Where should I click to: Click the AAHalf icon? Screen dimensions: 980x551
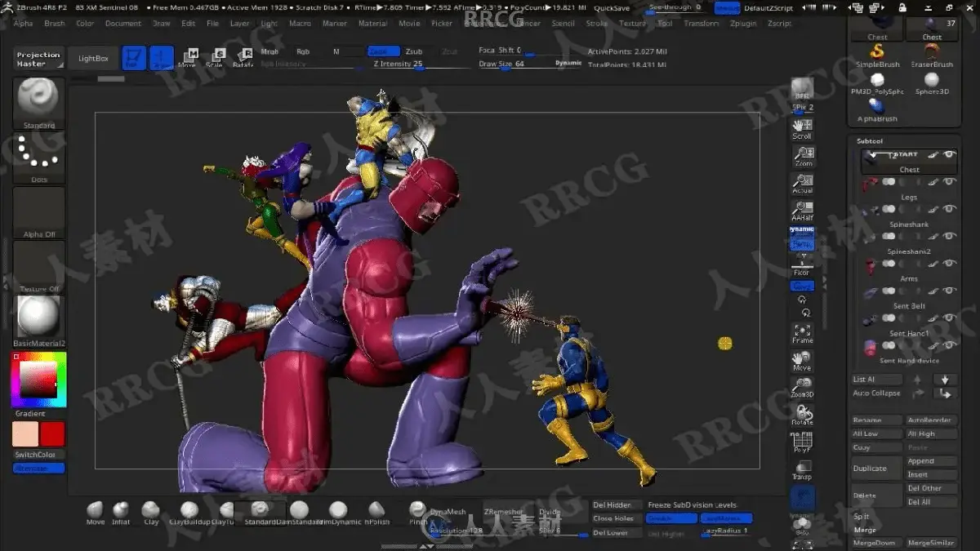point(802,211)
